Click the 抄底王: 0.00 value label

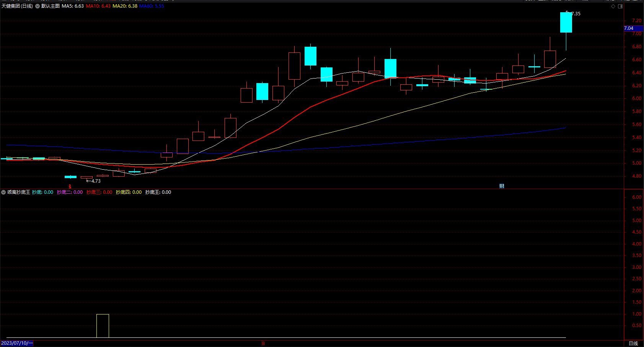tap(158, 192)
